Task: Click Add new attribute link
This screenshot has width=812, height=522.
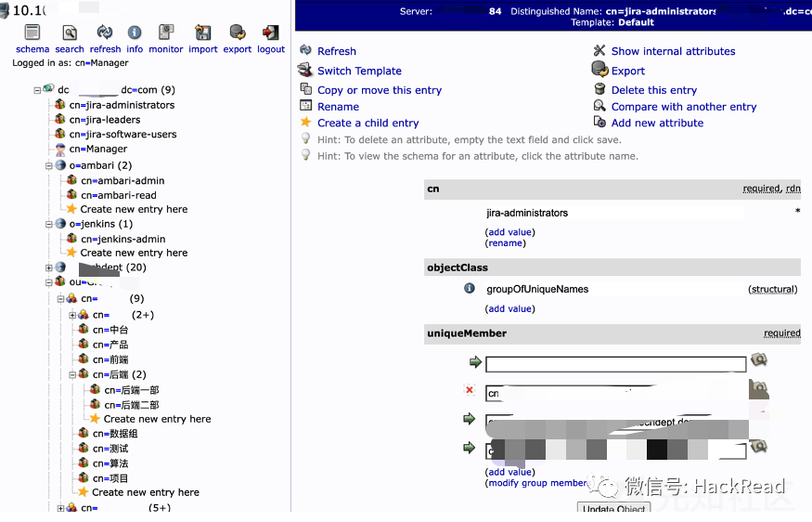Action: 657,123
